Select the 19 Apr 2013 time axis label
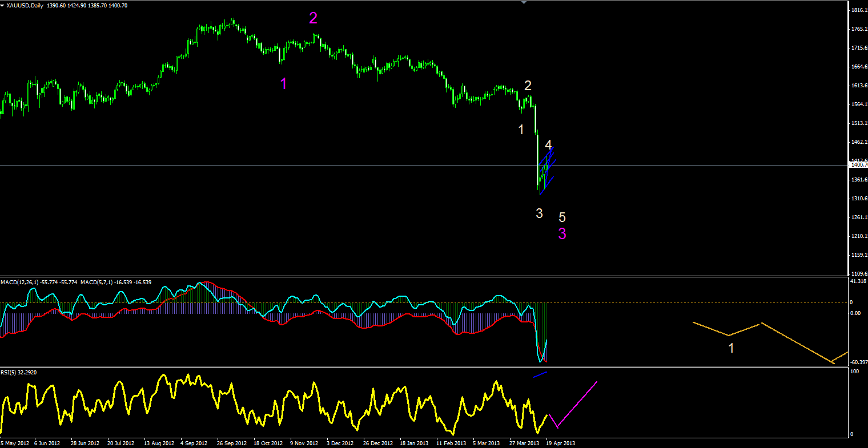 click(560, 443)
